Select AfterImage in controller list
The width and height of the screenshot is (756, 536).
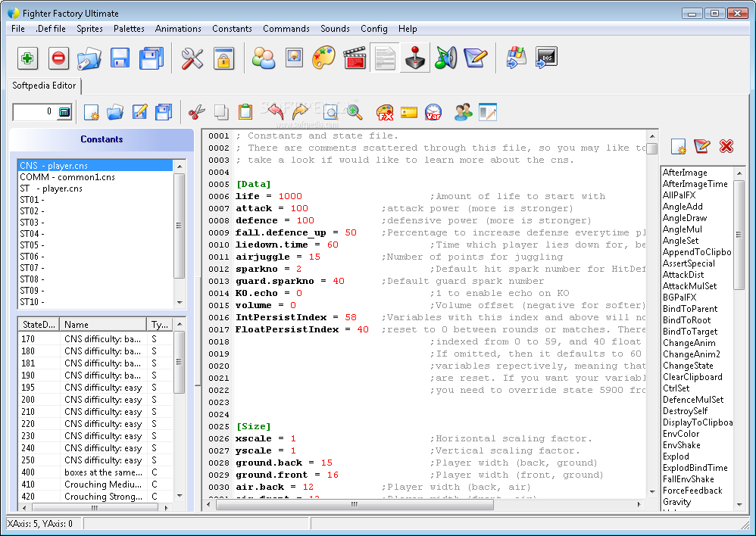tap(685, 173)
